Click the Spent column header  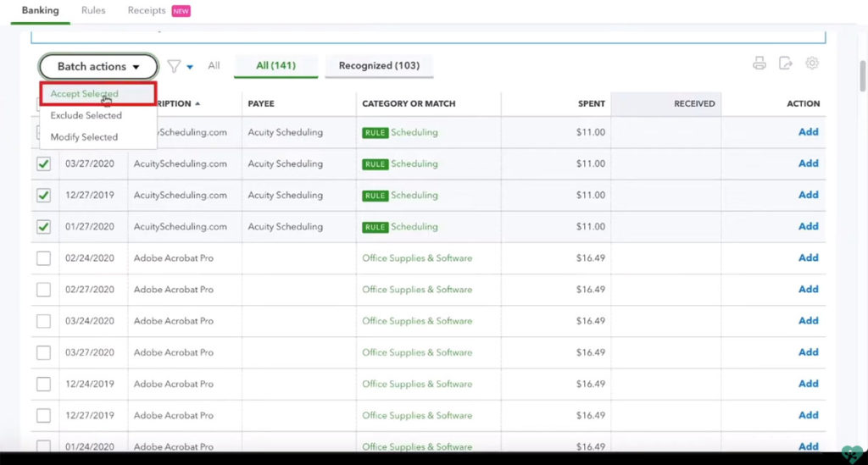(x=591, y=103)
